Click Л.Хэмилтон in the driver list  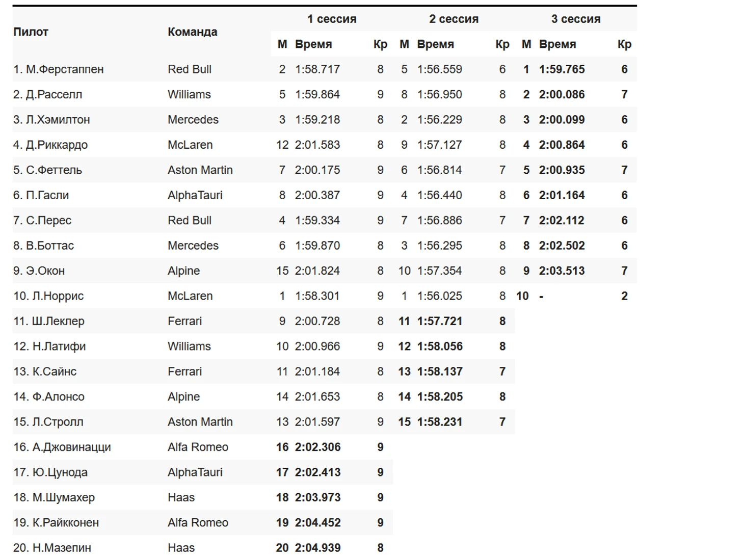[58, 120]
